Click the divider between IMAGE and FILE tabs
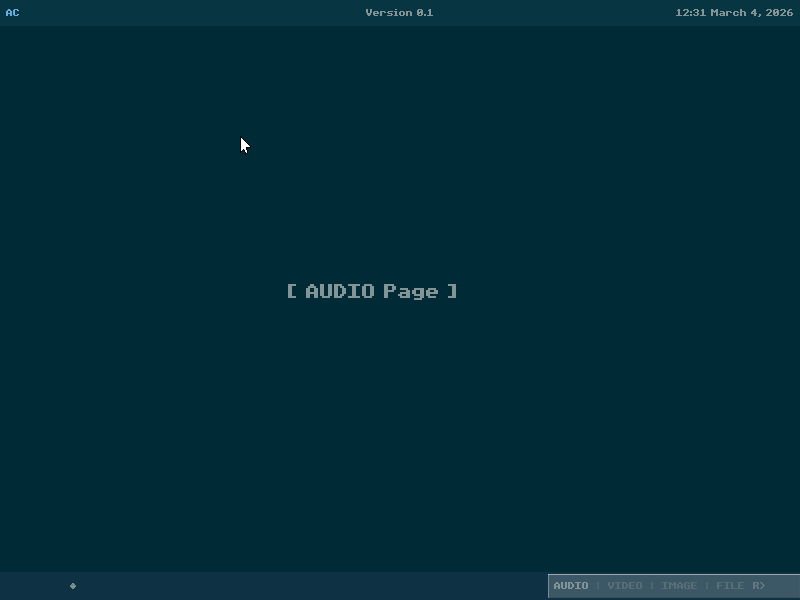800x600 pixels. 706,586
